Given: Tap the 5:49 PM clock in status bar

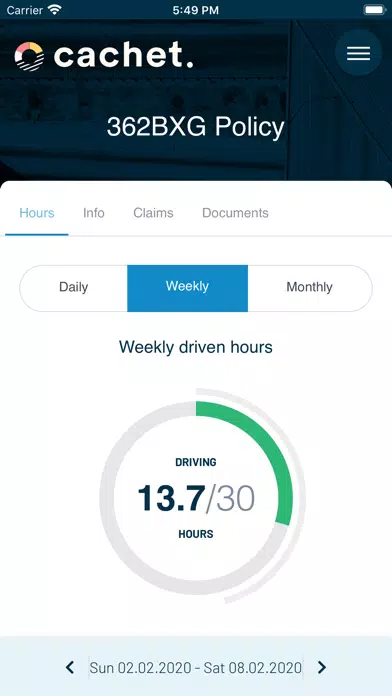Looking at the screenshot, I should point(196,10).
